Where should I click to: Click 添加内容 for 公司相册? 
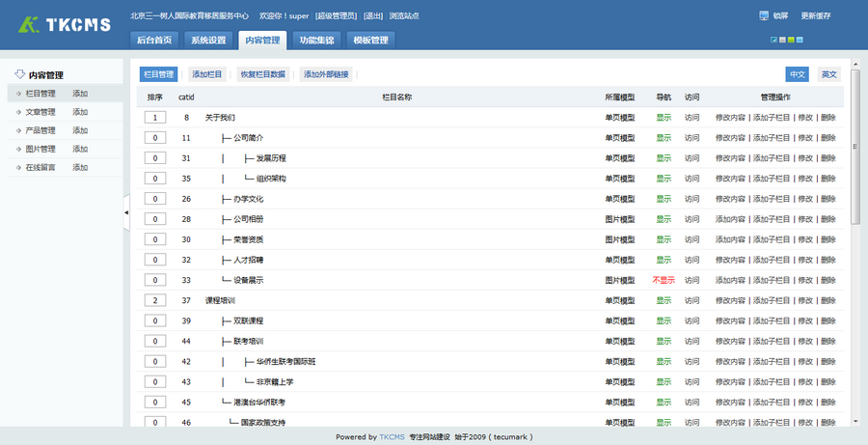pyautogui.click(x=731, y=219)
